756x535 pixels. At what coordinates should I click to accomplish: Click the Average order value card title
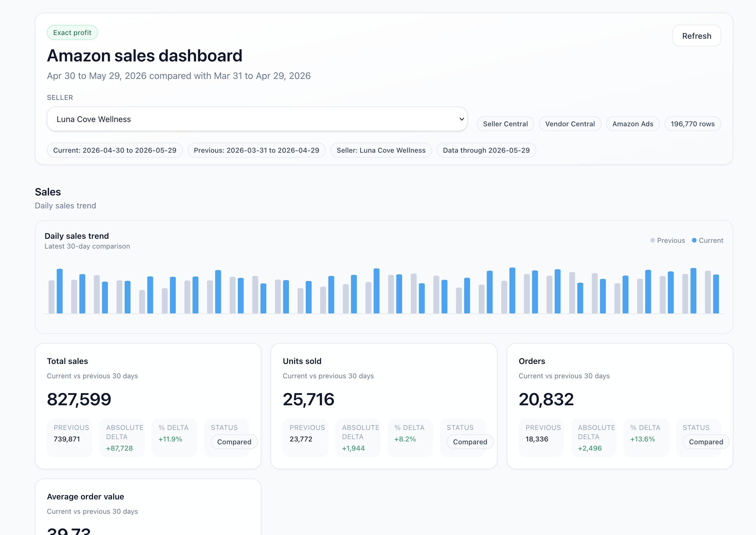coord(85,497)
